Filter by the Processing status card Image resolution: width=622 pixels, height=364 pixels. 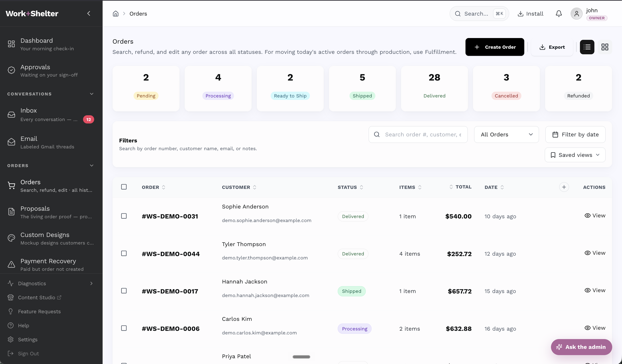coord(218,89)
